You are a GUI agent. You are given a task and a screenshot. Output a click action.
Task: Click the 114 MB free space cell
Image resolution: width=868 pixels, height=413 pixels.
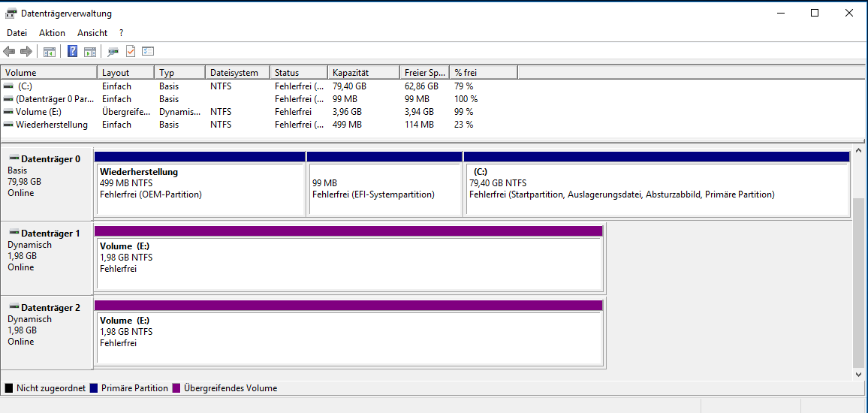pos(418,125)
